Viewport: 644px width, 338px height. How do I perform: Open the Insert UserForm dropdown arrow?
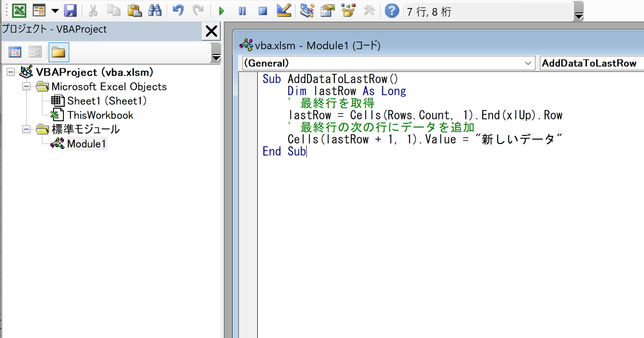point(54,11)
